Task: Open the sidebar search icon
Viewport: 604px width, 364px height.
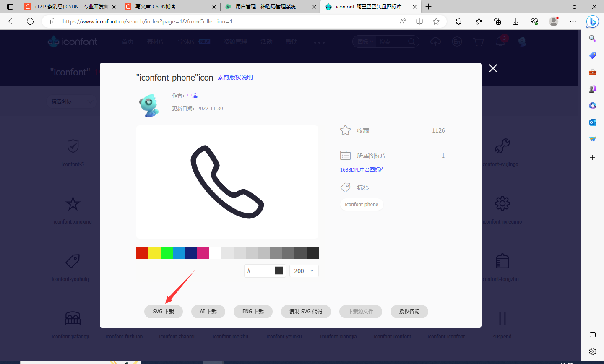Action: (592, 38)
